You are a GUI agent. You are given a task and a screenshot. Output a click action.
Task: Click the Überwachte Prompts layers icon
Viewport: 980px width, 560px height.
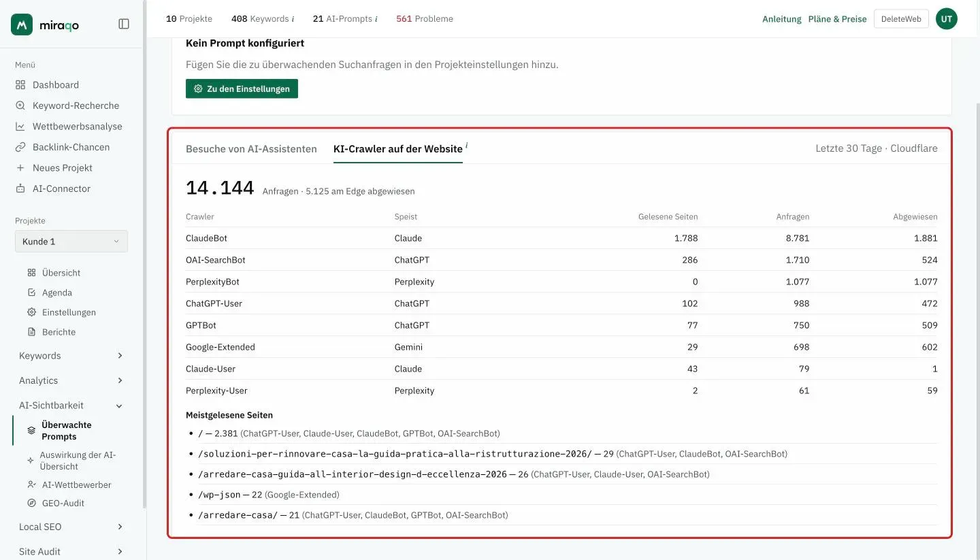click(x=31, y=431)
